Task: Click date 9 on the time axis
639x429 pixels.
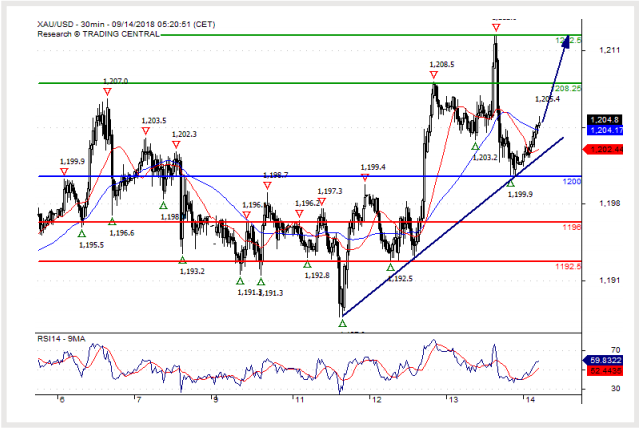Action: [x=216, y=400]
